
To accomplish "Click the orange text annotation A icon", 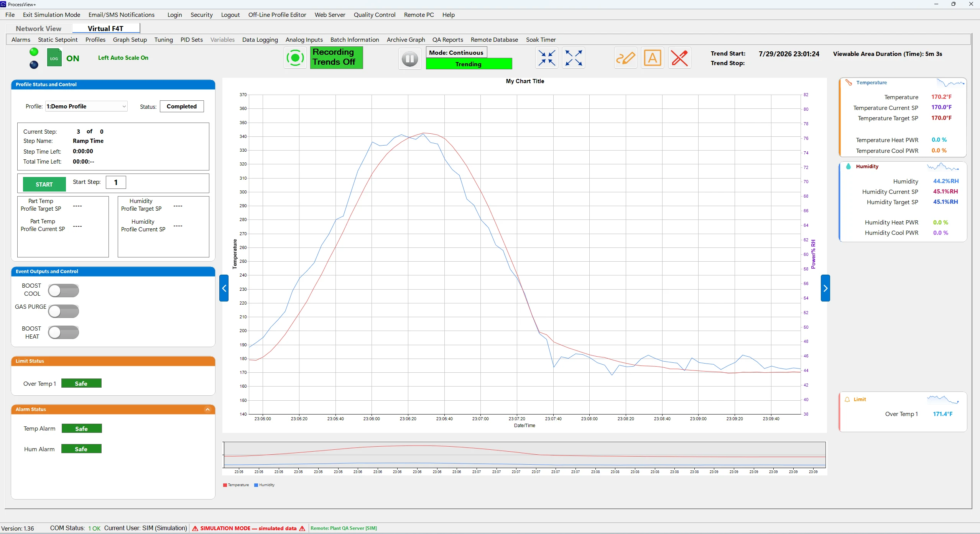I will 653,58.
